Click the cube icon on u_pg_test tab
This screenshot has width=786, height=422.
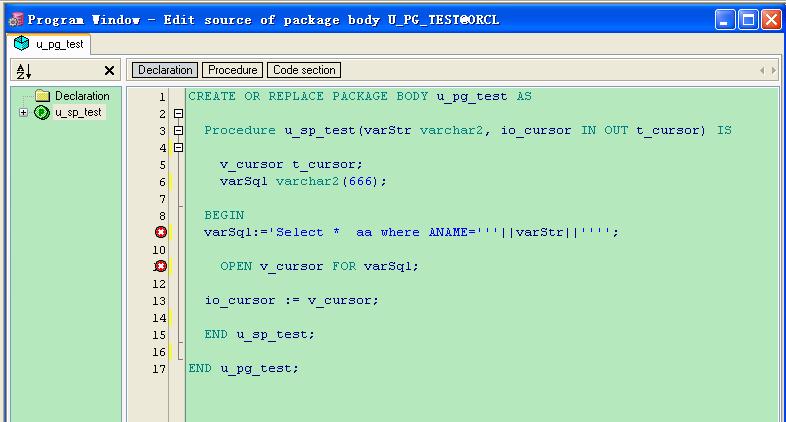tap(21, 44)
